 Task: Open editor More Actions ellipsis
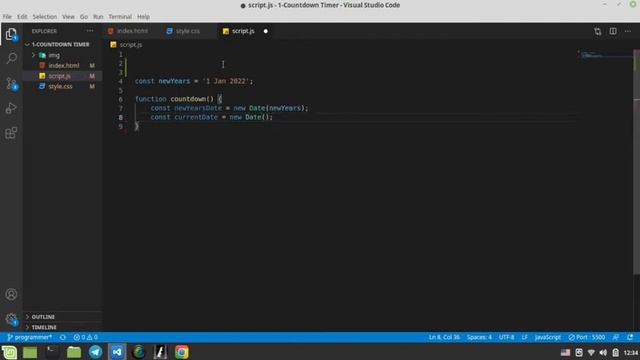pyautogui.click(x=628, y=31)
